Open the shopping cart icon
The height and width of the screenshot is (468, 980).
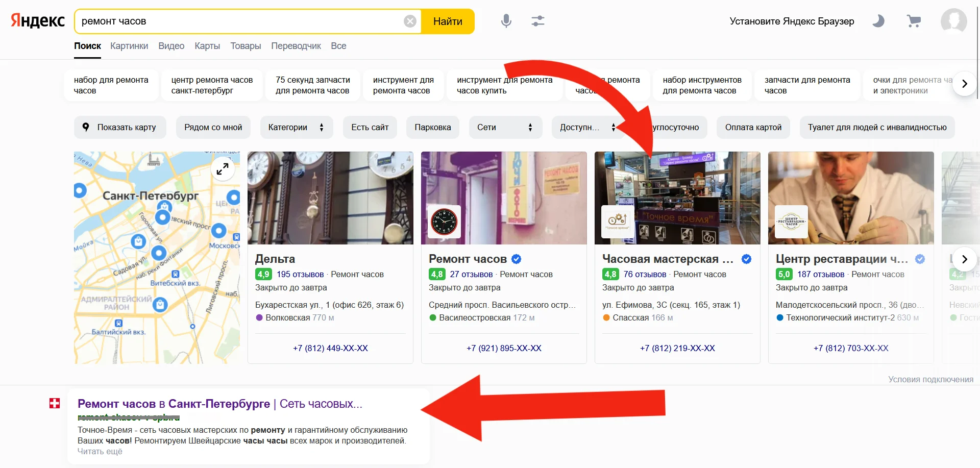tap(914, 21)
